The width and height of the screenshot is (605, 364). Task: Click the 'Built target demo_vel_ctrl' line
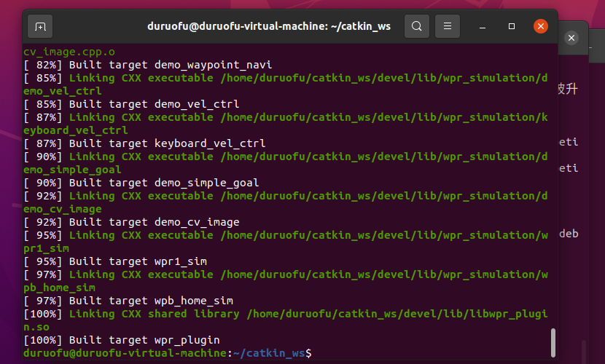131,104
